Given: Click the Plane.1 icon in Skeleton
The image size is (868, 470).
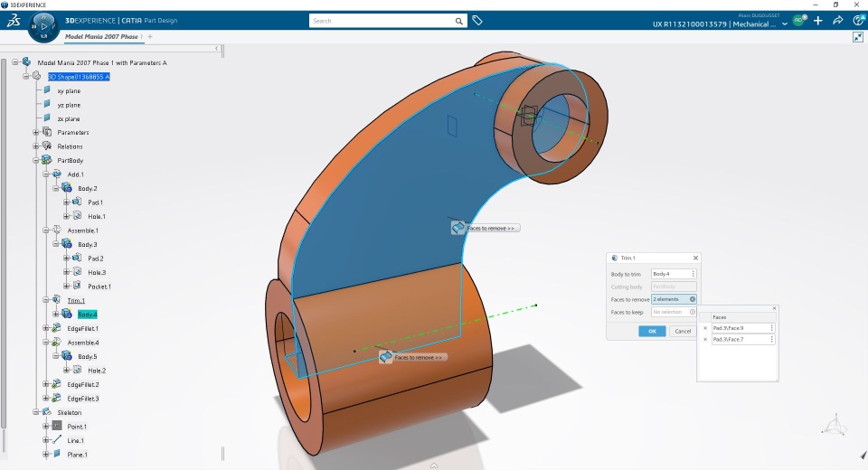Looking at the screenshot, I should coord(57,454).
